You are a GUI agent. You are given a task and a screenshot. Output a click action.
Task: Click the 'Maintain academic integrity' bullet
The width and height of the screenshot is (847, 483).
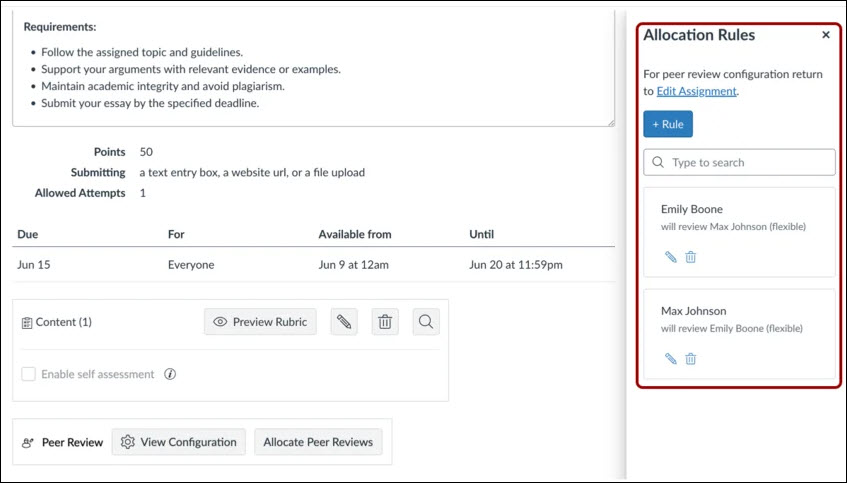[x=163, y=86]
